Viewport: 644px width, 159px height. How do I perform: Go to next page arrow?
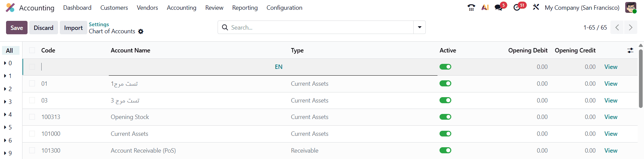[x=631, y=28]
